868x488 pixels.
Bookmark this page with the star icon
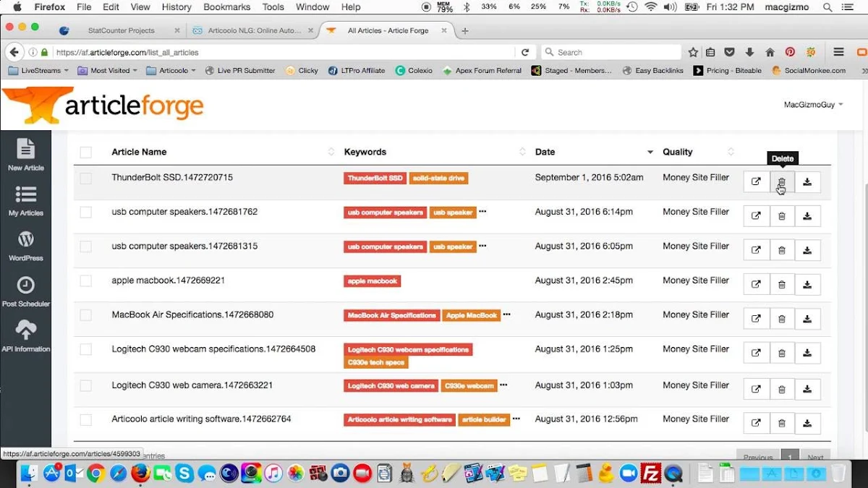693,52
